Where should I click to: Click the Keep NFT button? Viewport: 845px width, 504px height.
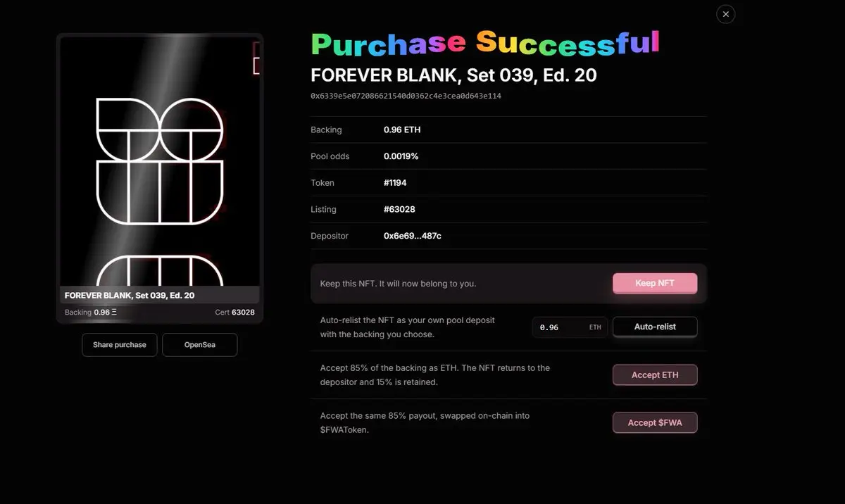pyautogui.click(x=655, y=283)
